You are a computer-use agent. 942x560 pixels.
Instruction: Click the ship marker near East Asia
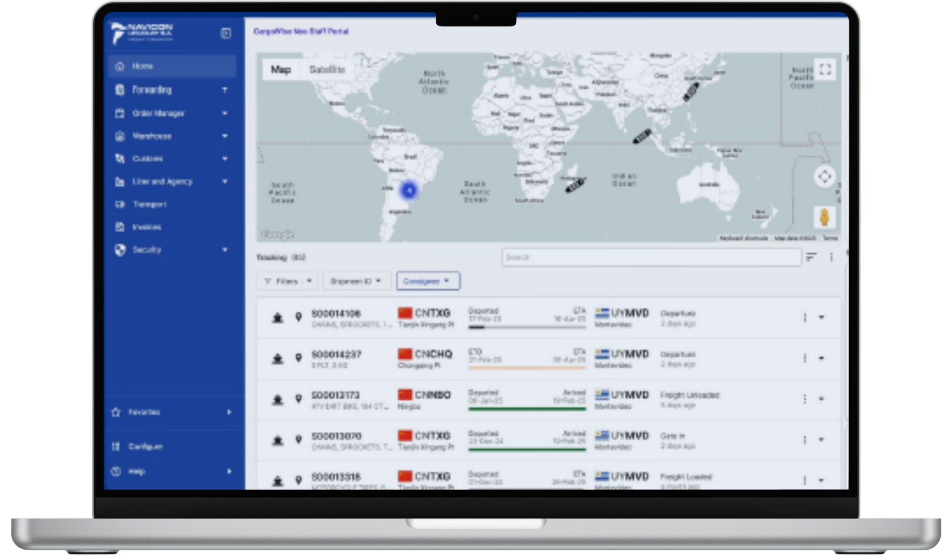[x=690, y=92]
